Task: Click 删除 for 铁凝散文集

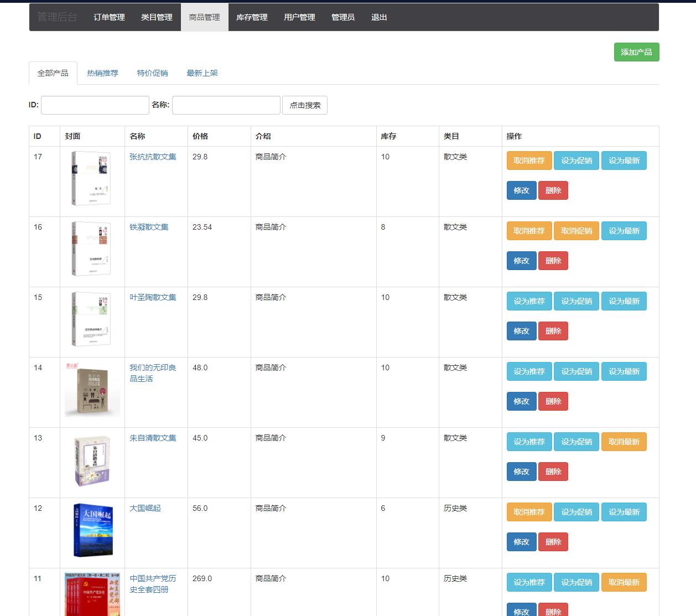Action: [553, 260]
